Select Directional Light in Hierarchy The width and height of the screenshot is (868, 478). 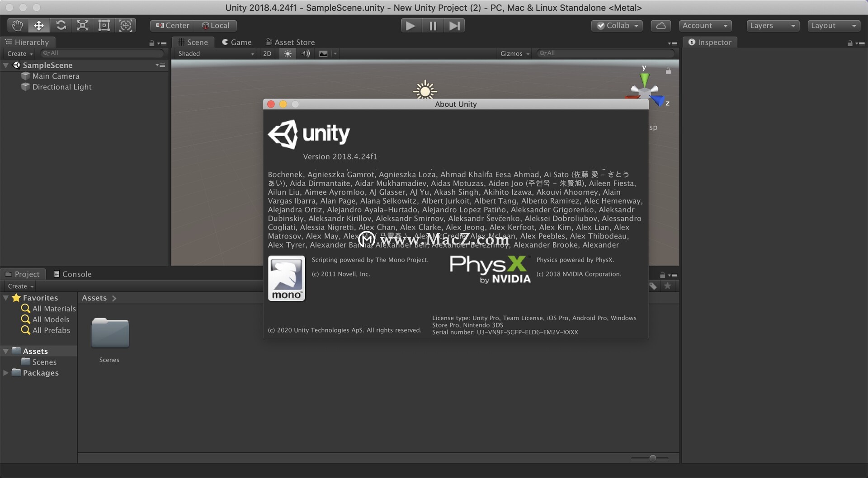coord(62,87)
